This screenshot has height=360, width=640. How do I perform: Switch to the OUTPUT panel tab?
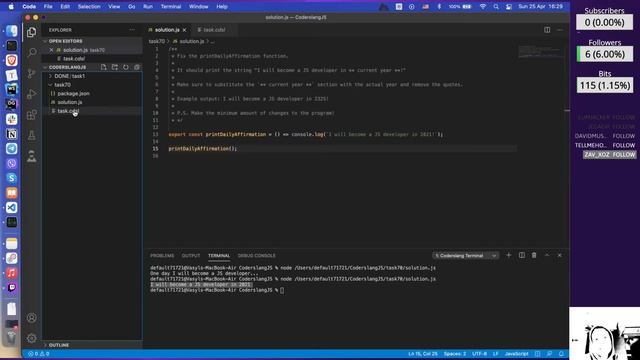191,256
